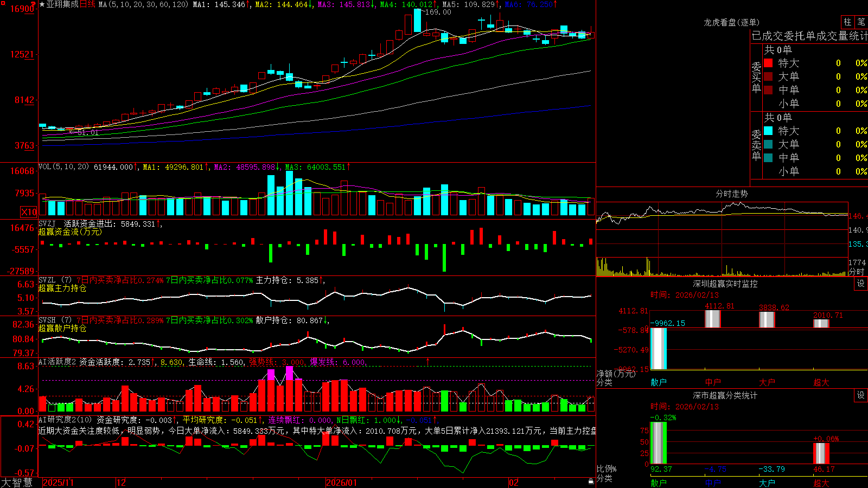Click MA1: 145.346 value
Viewport: 868px width, 488px height.
221,4
